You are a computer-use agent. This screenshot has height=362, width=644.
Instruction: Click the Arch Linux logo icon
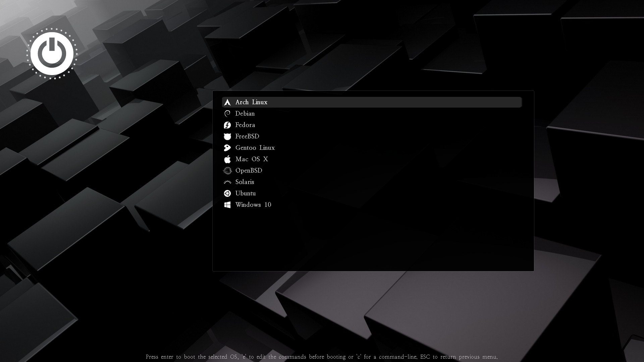click(227, 102)
